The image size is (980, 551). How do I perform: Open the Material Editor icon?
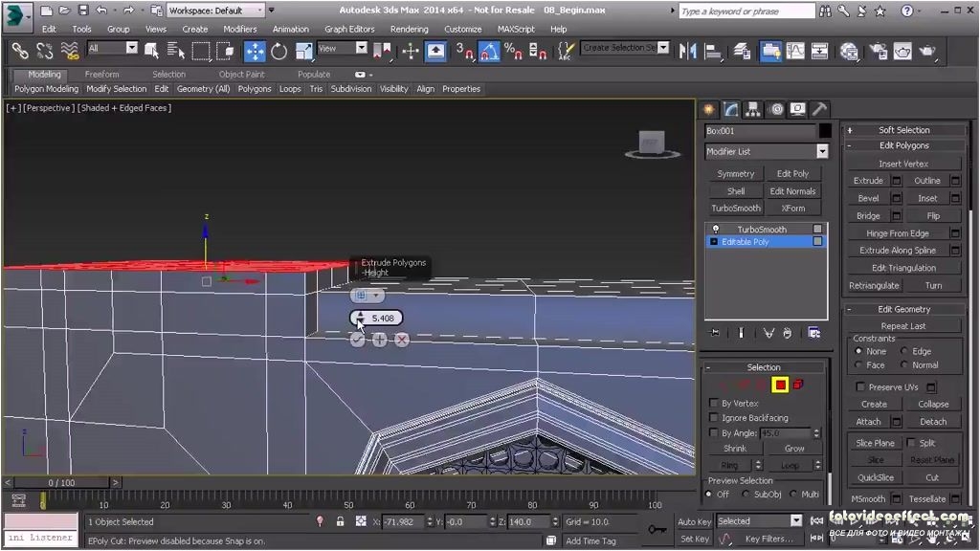pos(849,52)
